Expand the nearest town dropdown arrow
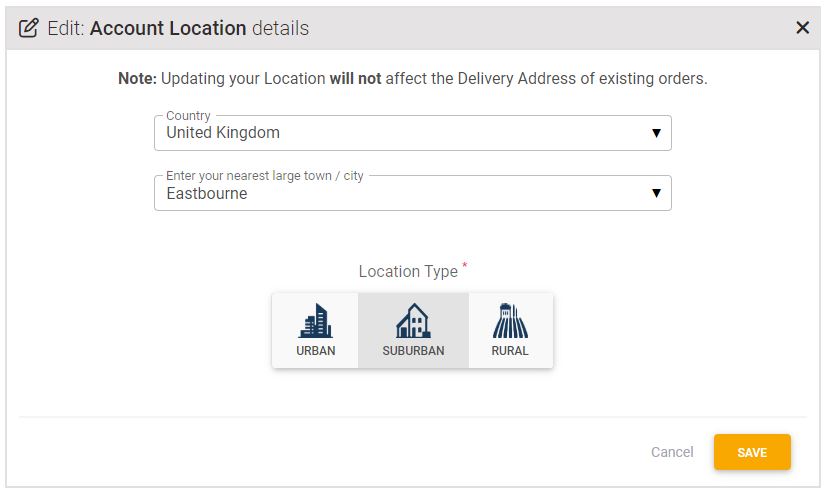Viewport: 827px width, 494px height. [656, 193]
